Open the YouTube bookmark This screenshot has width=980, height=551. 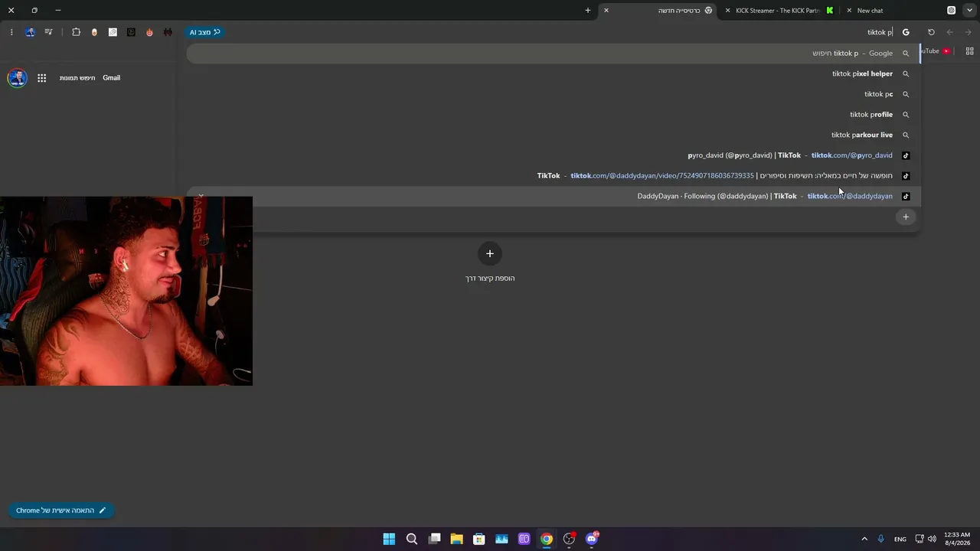(x=936, y=51)
